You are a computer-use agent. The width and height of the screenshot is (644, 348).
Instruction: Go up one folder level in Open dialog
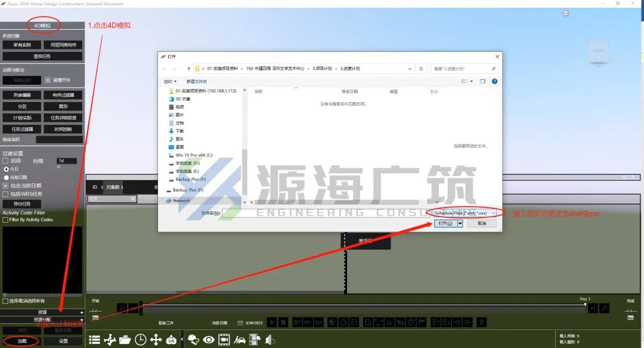pos(189,69)
